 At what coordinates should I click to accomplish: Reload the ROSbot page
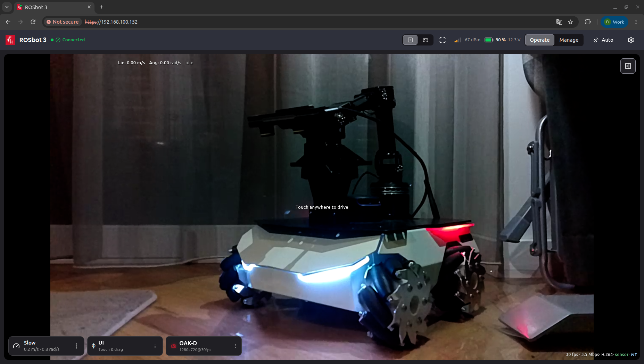[x=33, y=22]
